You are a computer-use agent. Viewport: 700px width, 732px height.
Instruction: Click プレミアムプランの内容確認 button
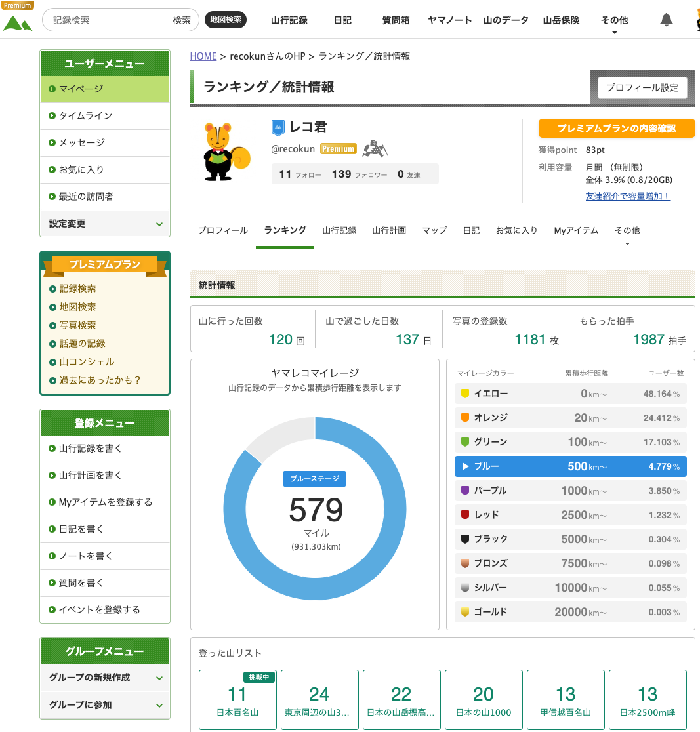[x=617, y=129]
